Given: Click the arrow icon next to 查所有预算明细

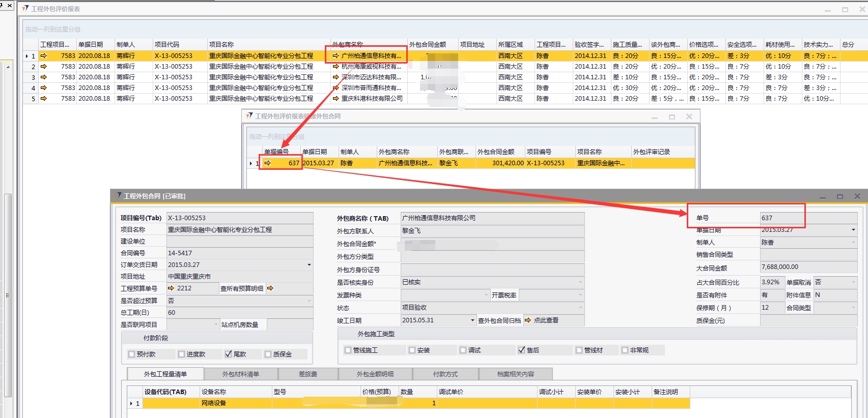Looking at the screenshot, I should point(270,288).
